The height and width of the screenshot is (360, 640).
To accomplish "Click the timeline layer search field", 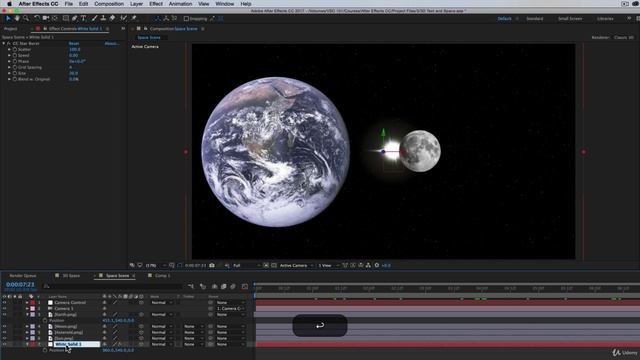I will (x=113, y=287).
